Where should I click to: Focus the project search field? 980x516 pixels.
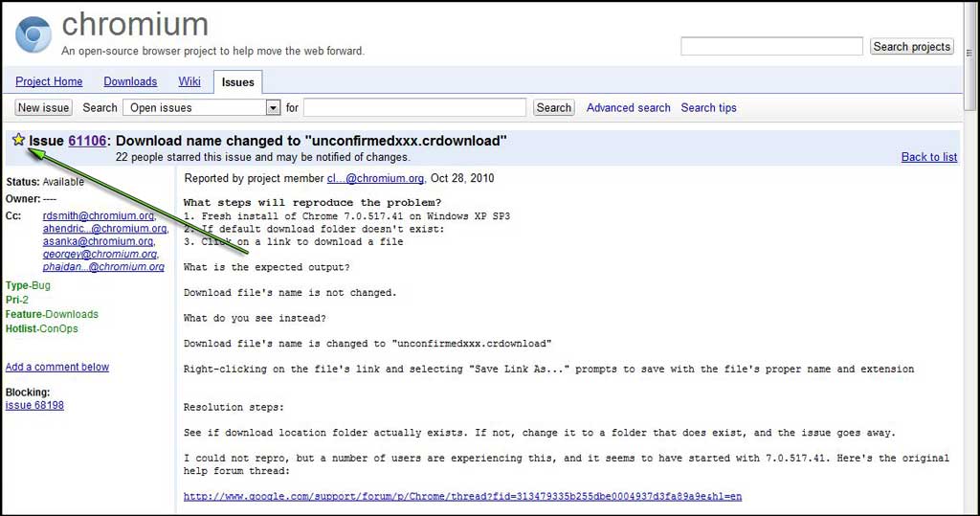(772, 46)
